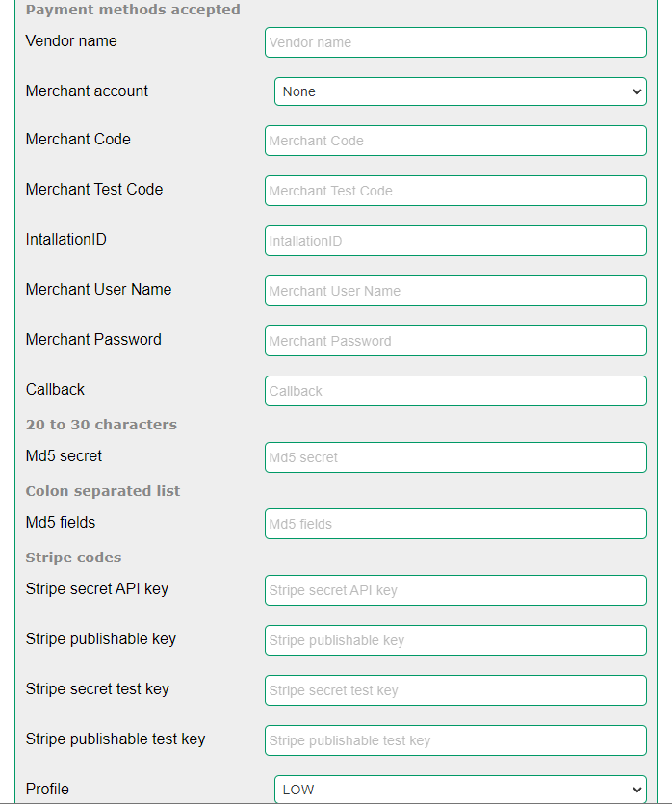Click inside the Callback field
This screenshot has height=804, width=672.
tap(454, 391)
